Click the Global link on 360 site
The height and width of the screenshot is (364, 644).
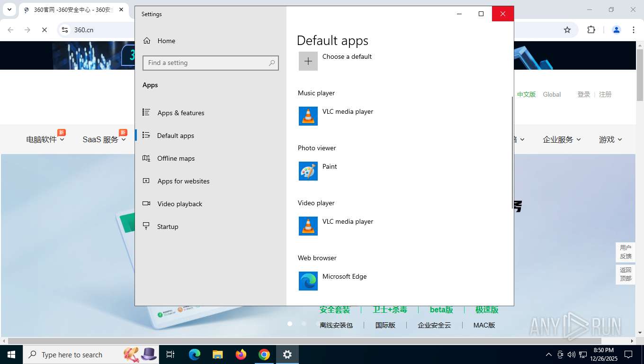(x=552, y=94)
